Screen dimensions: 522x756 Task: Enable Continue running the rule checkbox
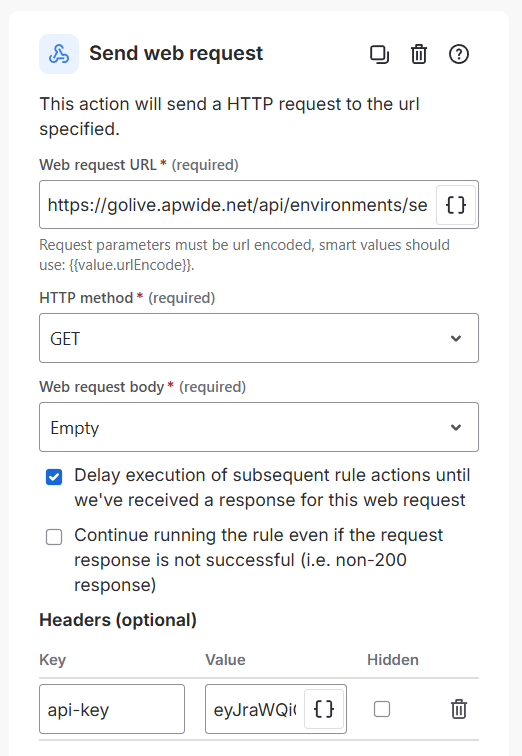(54, 537)
